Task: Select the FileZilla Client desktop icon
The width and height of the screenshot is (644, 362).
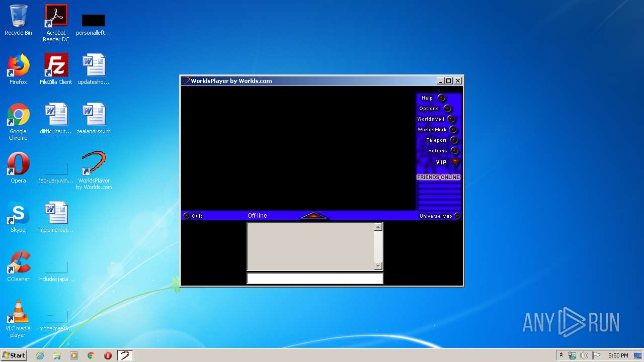Action: (56, 69)
